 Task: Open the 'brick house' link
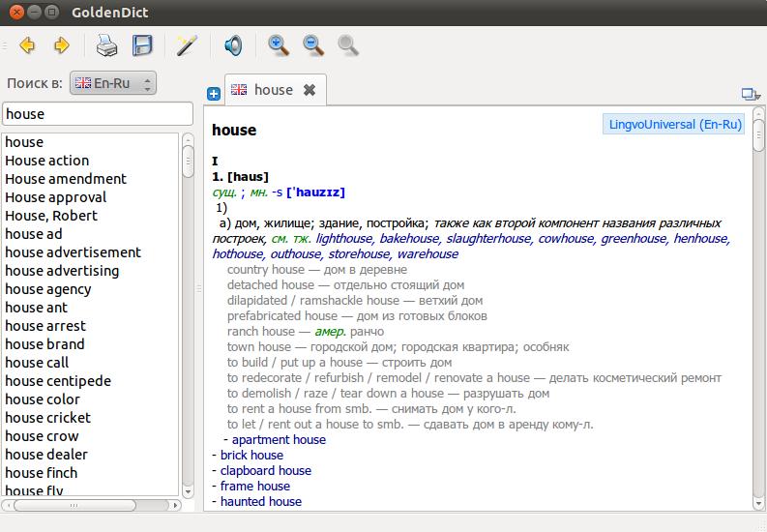pos(251,456)
